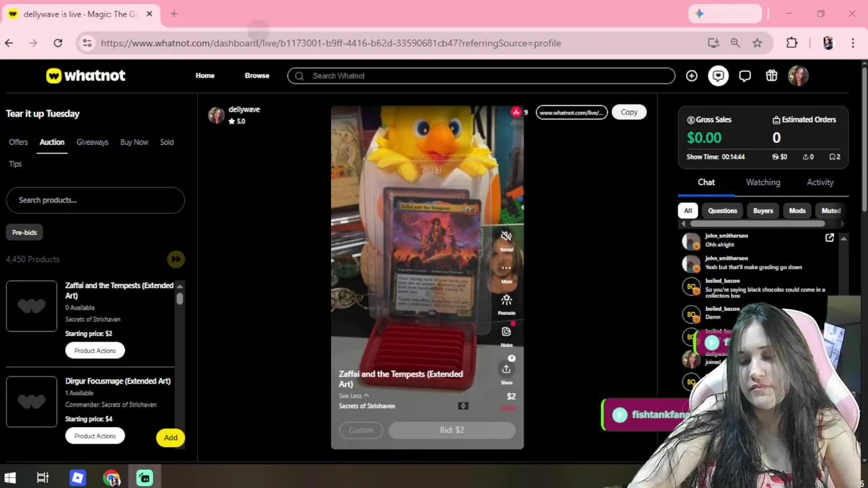Switch to the Offers tab
This screenshot has width=868, height=488.
point(18,142)
